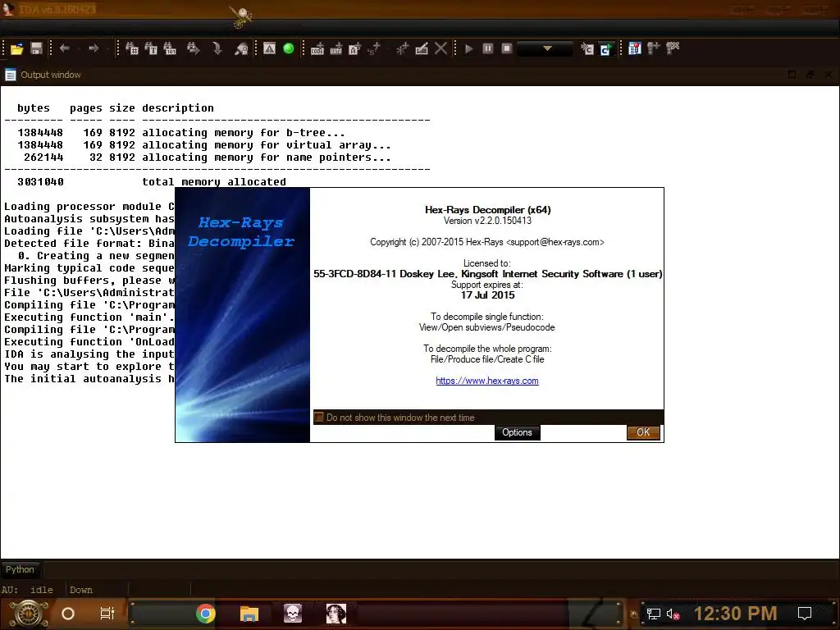Click the IDA portrait icon on the taskbar
This screenshot has width=840, height=630.
tap(336, 614)
